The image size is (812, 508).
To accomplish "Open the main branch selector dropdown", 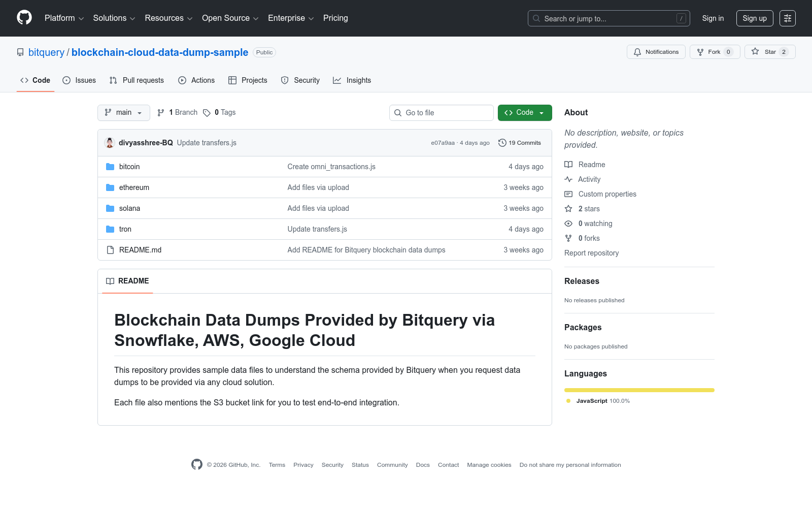I will tap(124, 113).
